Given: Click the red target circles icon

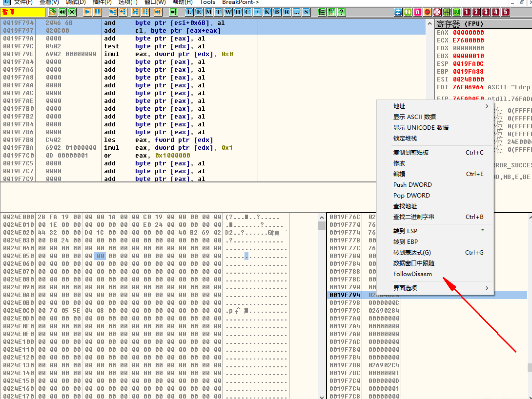Looking at the screenshot, I should 437,12.
